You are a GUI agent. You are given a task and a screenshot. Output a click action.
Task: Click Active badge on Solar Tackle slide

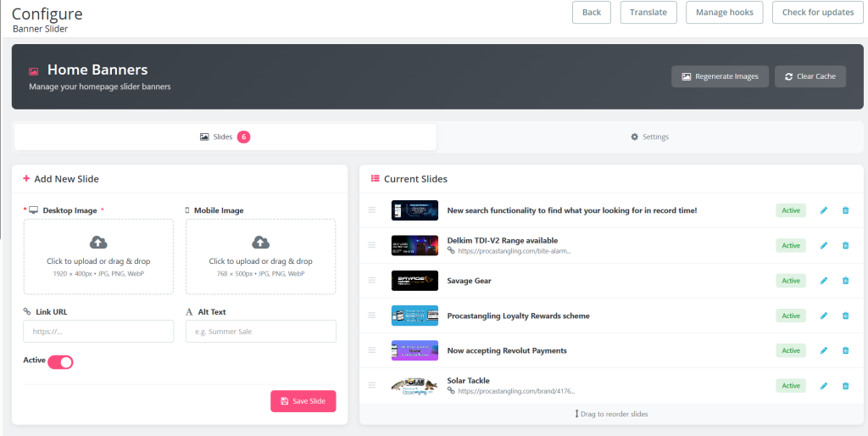click(790, 386)
